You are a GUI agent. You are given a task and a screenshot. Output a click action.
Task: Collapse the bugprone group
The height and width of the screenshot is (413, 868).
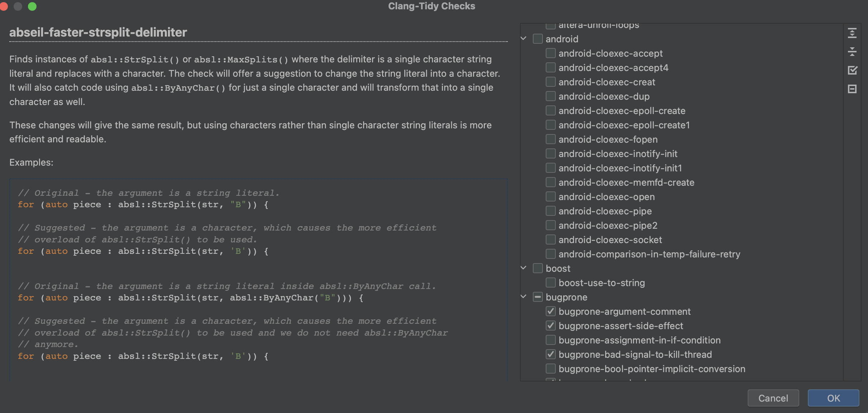pyautogui.click(x=524, y=296)
